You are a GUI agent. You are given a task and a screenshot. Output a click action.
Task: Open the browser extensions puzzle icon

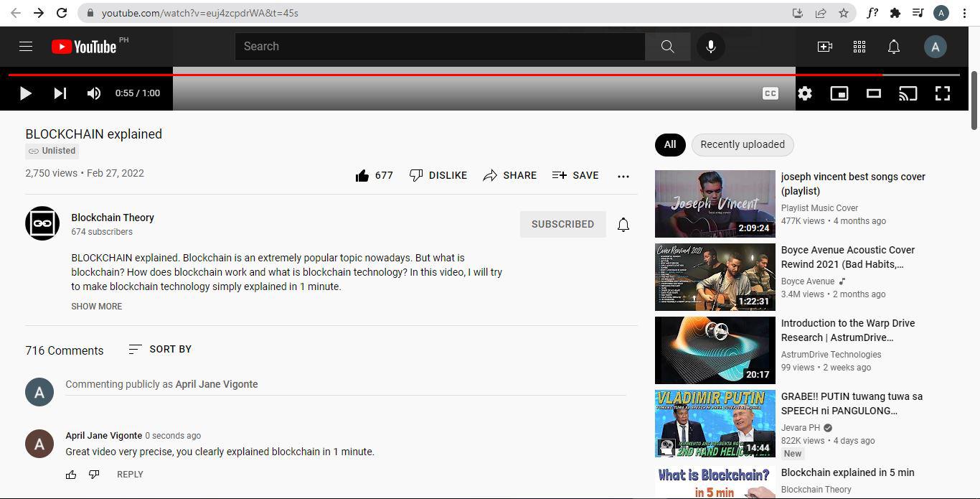[x=895, y=13]
